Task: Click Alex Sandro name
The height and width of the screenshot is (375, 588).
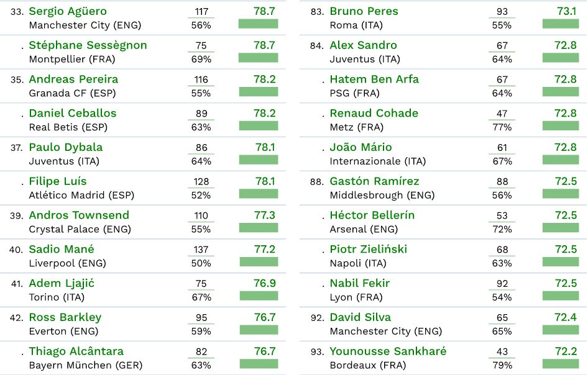Action: 363,45
